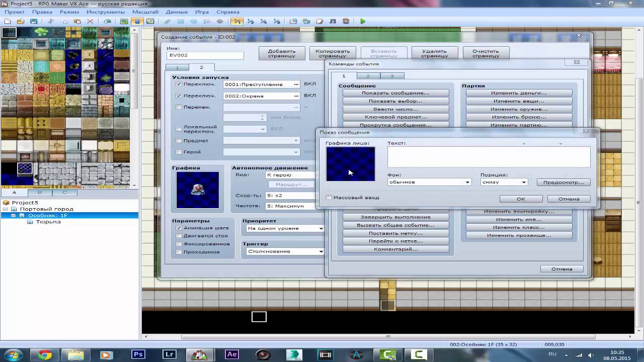Screen dimensions: 644x362
Task: Click the Undo toolbar icon
Action: [107, 21]
